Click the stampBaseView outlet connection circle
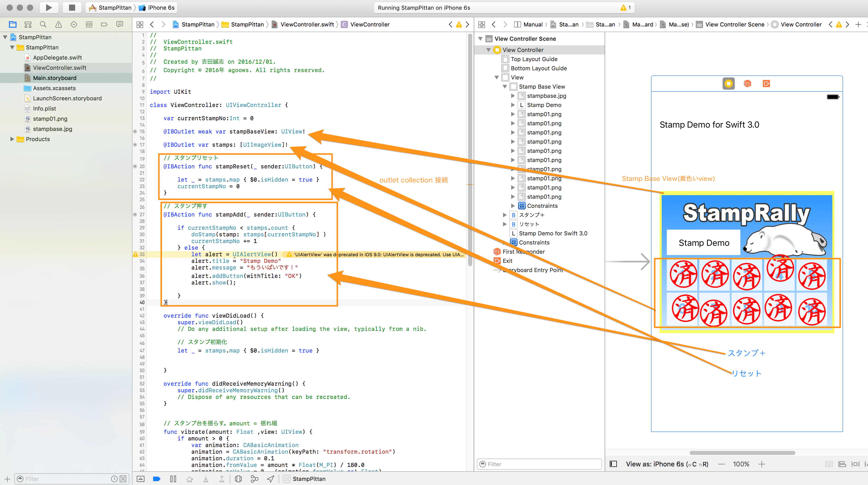This screenshot has width=868, height=485. click(x=135, y=131)
